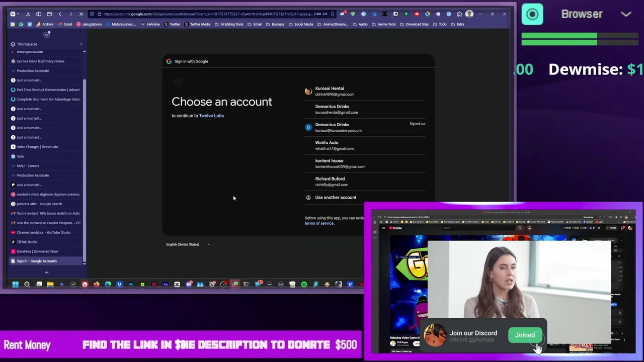Open the terms of service link
The width and height of the screenshot is (644, 362).
coord(319,223)
